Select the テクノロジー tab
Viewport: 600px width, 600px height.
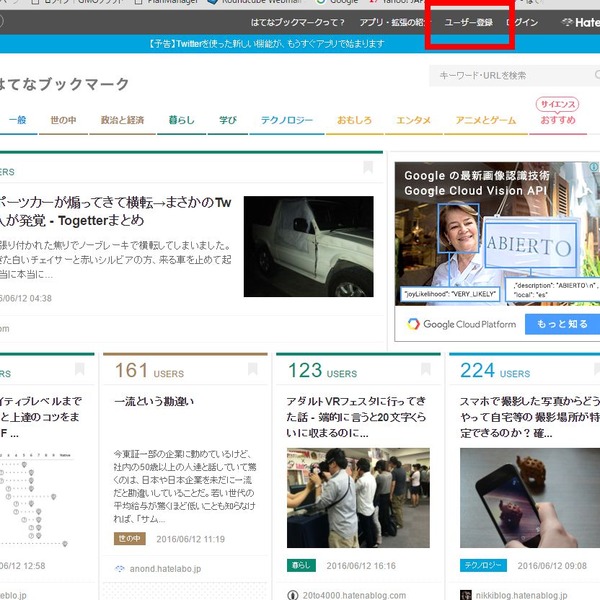[x=287, y=120]
